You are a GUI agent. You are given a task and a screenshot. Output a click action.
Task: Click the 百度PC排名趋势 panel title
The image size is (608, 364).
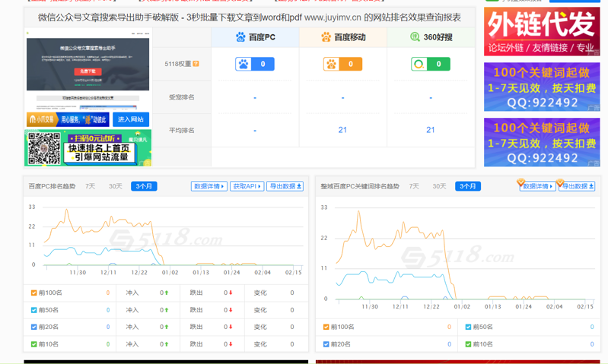tap(52, 186)
